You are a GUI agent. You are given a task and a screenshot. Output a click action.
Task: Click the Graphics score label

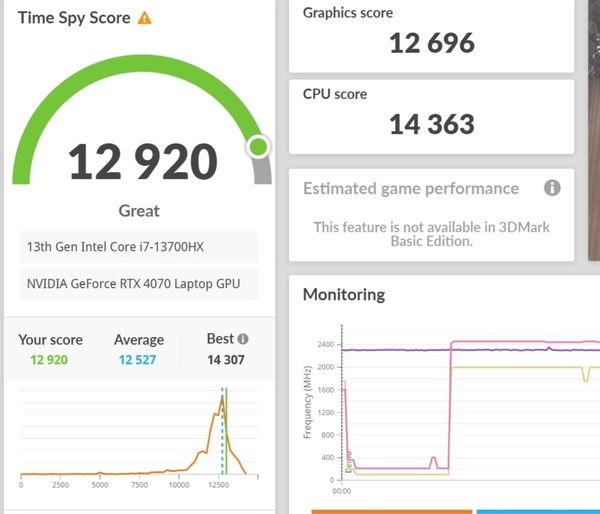pos(348,13)
